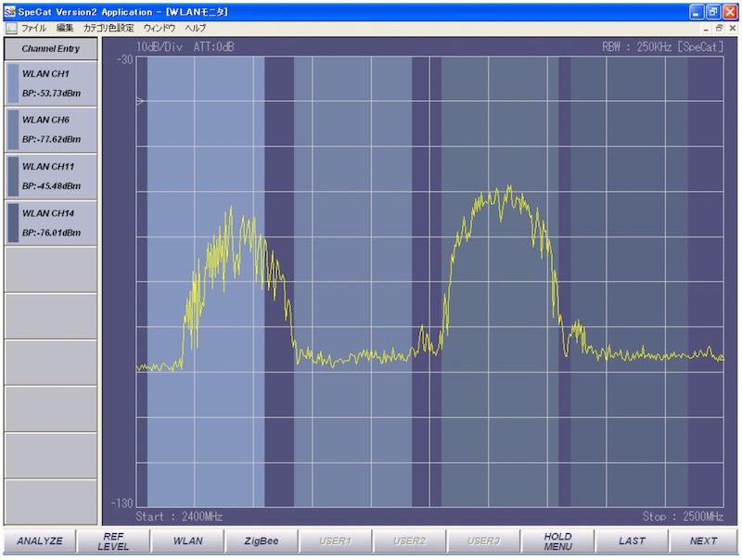Image resolution: width=742 pixels, height=560 pixels.
Task: Click the 'RBW : 250KHz [SpeCat]' label
Action: tap(662, 47)
